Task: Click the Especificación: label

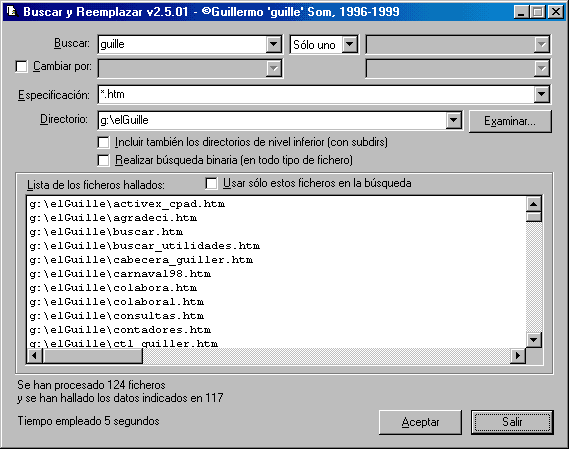Action: click(54, 95)
